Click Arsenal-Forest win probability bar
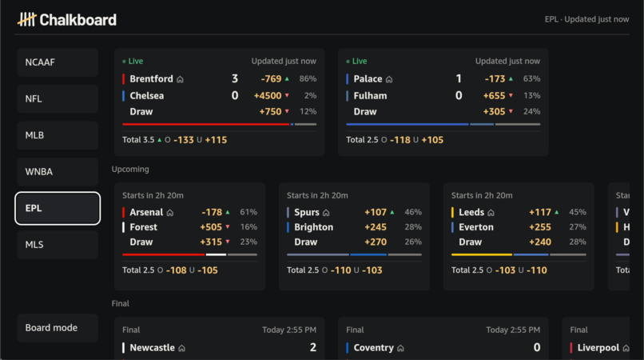The image size is (644, 360). [189, 254]
